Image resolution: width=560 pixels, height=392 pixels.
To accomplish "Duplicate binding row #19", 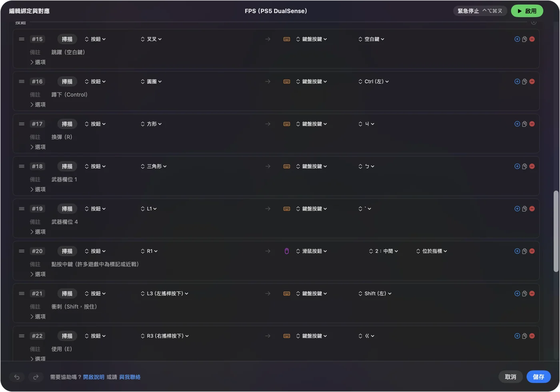I will pyautogui.click(x=524, y=209).
